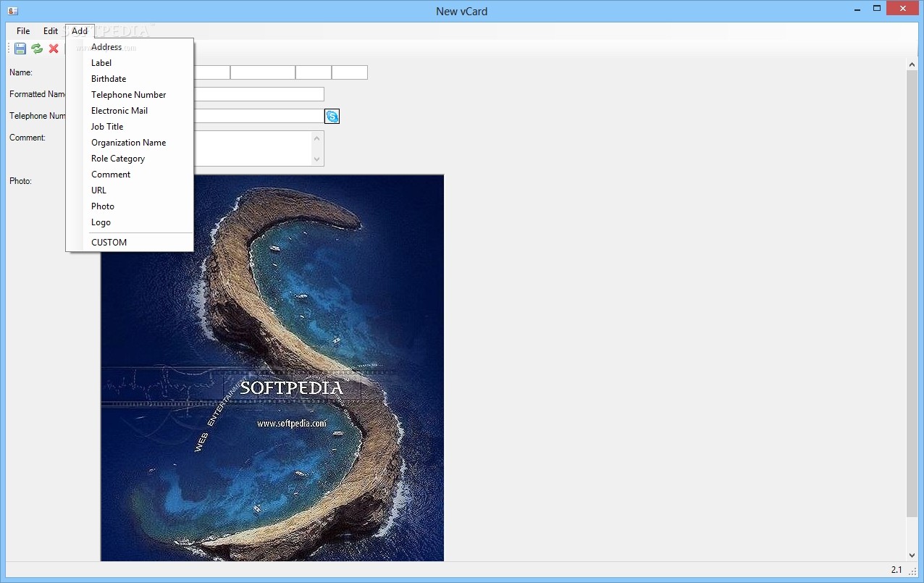Screen dimensions: 924x583
Task: Click the widest Name part field
Action: (x=263, y=72)
